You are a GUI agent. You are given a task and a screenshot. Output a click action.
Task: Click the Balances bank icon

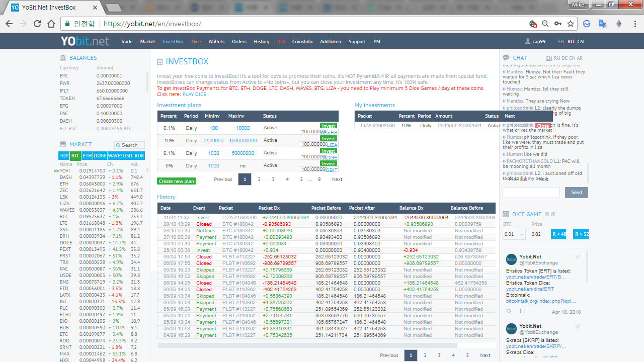tap(63, 58)
